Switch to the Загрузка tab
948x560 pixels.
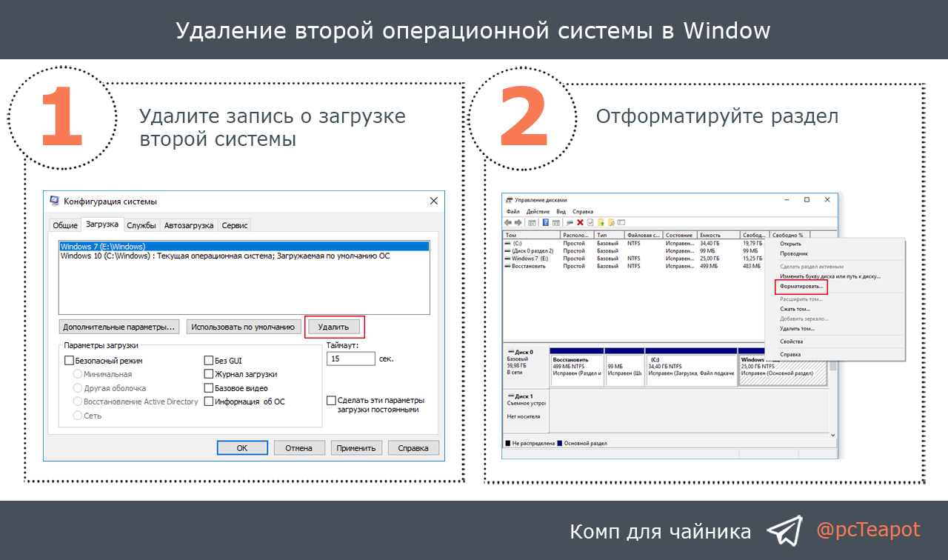click(x=101, y=224)
